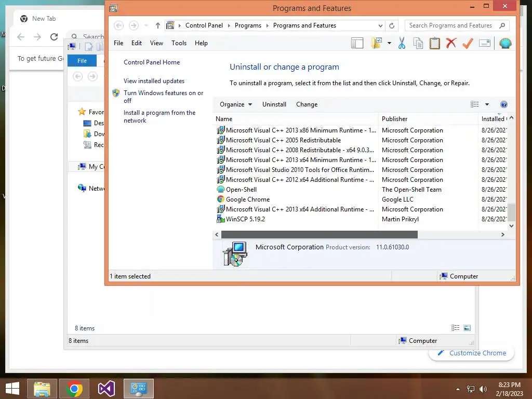Image resolution: width=532 pixels, height=399 pixels.
Task: Click the volume speaker tray icon
Action: coord(483,389)
